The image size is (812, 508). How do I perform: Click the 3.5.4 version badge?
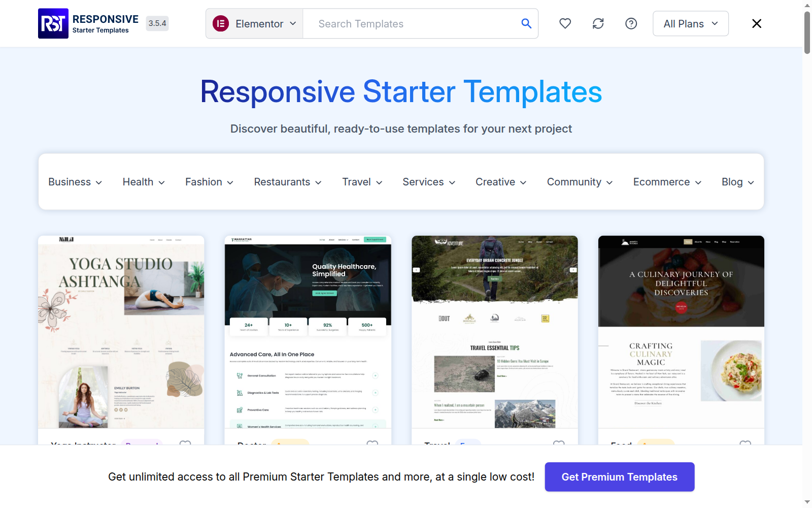click(157, 23)
